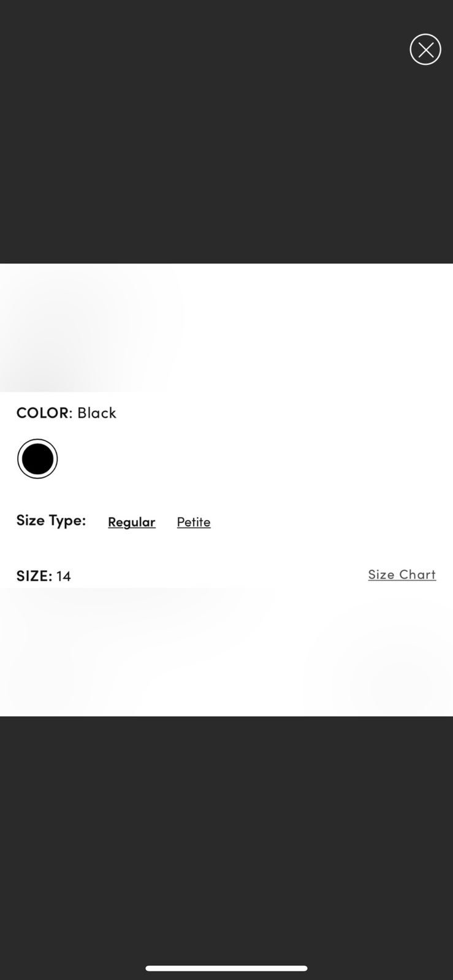Click the Size Type label
The image size is (453, 980).
(x=51, y=520)
